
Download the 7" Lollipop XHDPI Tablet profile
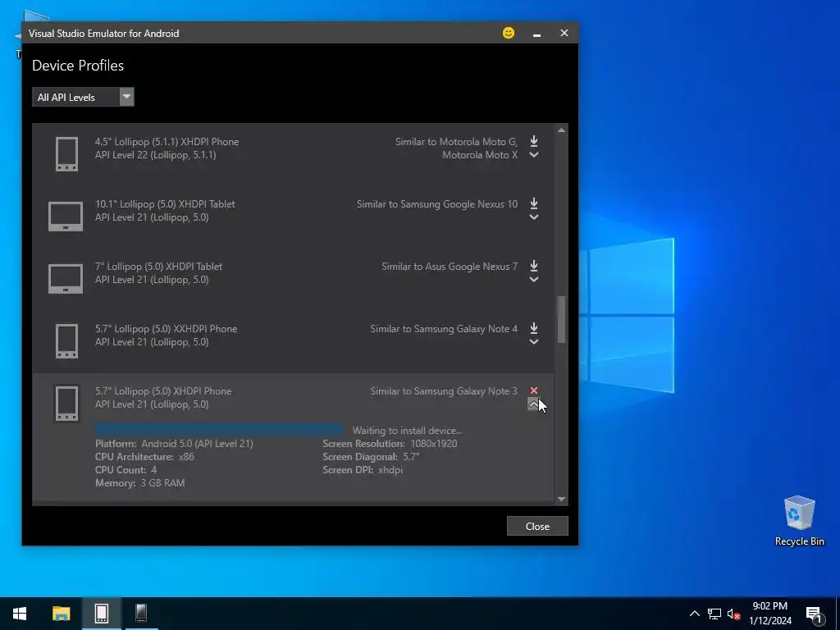[x=533, y=266]
